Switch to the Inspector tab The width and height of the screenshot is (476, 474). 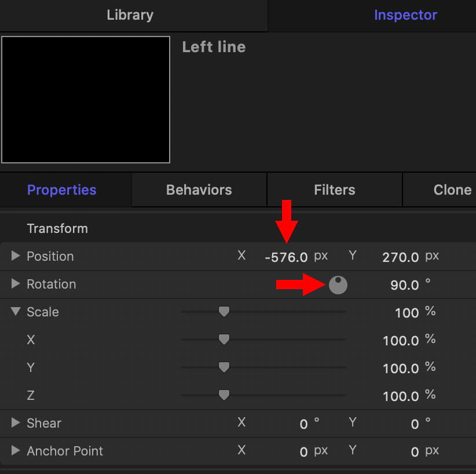(x=405, y=15)
